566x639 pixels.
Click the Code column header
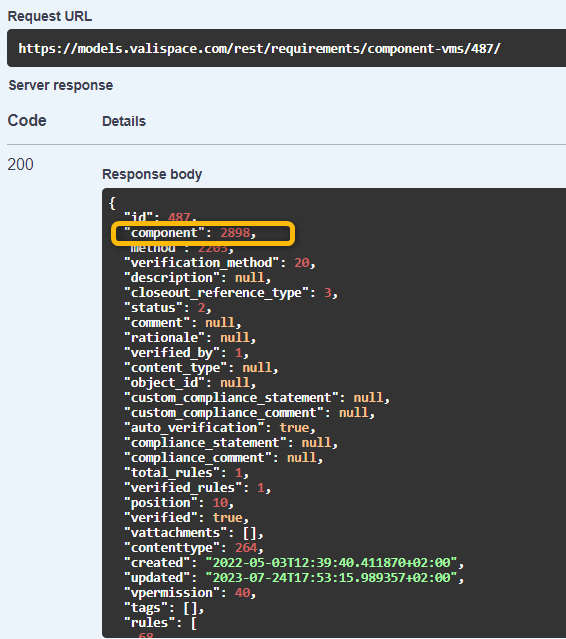(x=27, y=121)
